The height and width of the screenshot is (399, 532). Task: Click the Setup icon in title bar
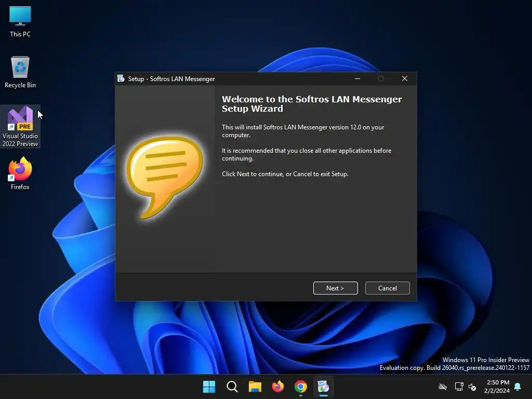tap(121, 79)
